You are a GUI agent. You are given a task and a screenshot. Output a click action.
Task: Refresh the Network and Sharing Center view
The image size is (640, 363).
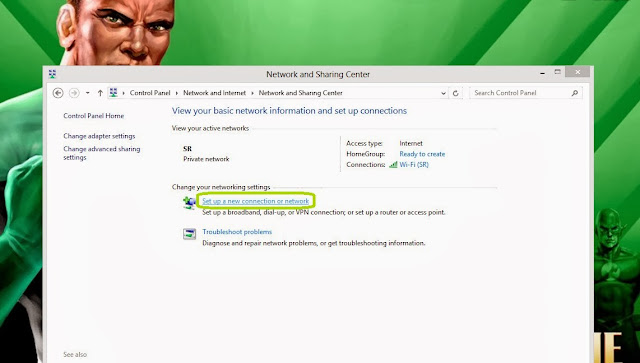coord(456,93)
